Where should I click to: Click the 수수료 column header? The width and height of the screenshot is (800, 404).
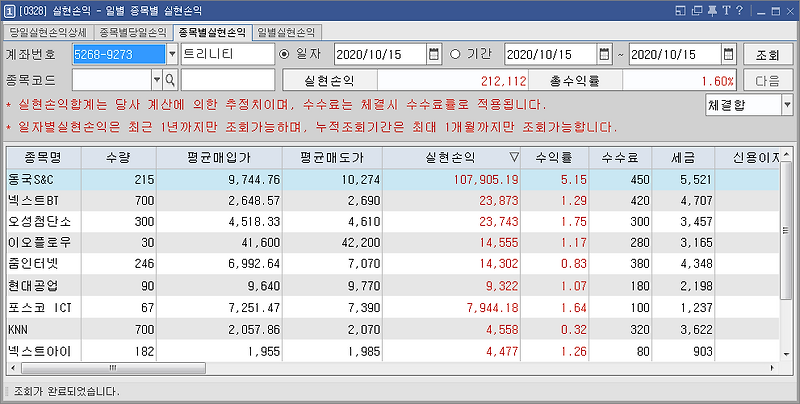[620, 158]
